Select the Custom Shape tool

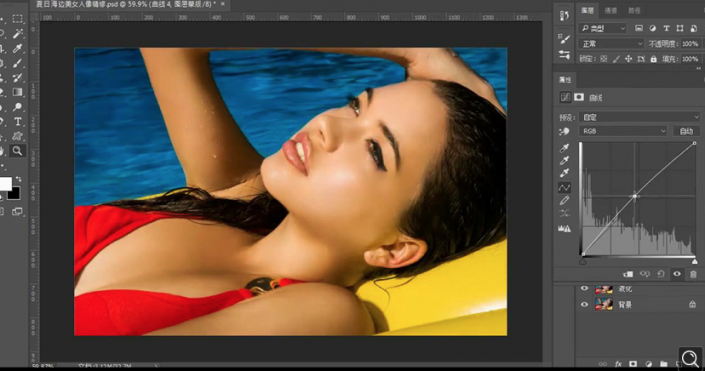[x=18, y=136]
